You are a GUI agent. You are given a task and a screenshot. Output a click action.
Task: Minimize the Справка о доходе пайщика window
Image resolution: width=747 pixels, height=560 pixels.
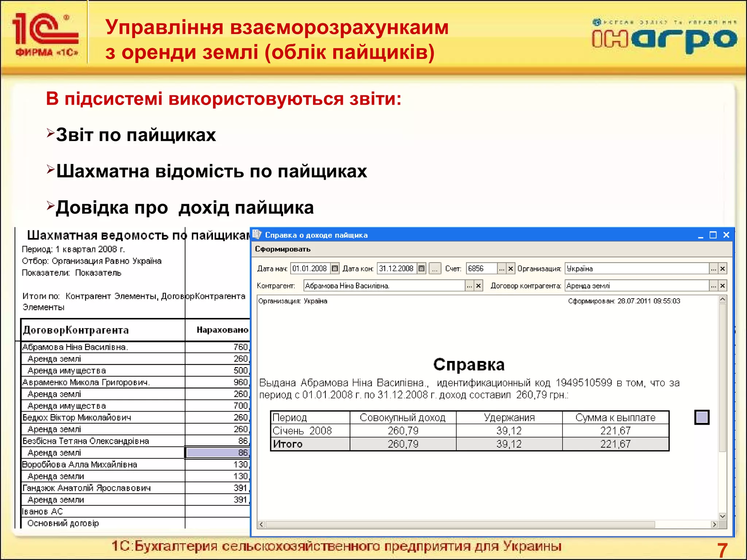coord(700,236)
